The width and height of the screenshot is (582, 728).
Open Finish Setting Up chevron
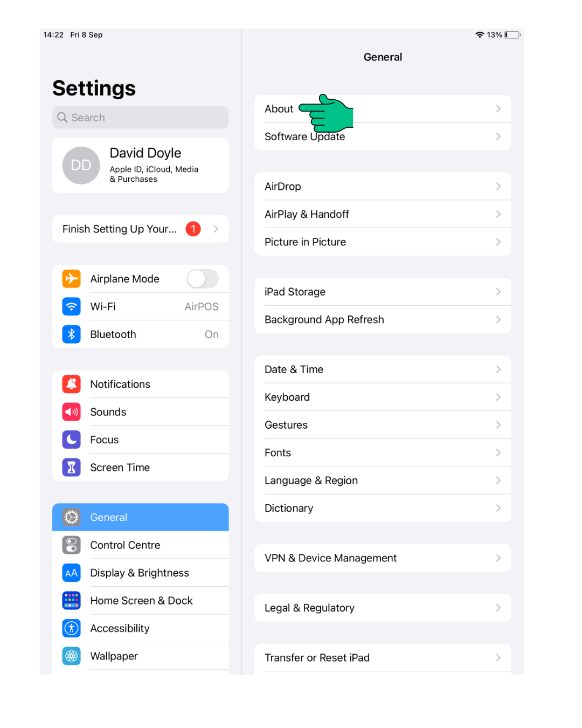216,229
